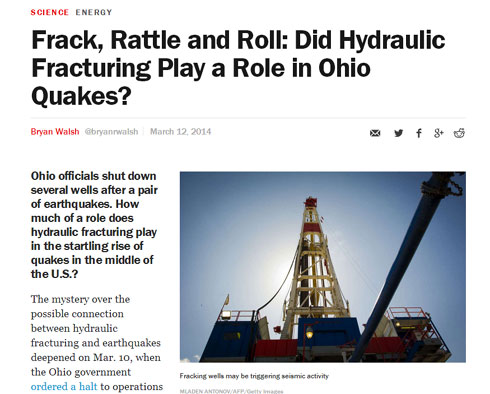
Task: Share article on Twitter bird icon
Action: coord(398,133)
